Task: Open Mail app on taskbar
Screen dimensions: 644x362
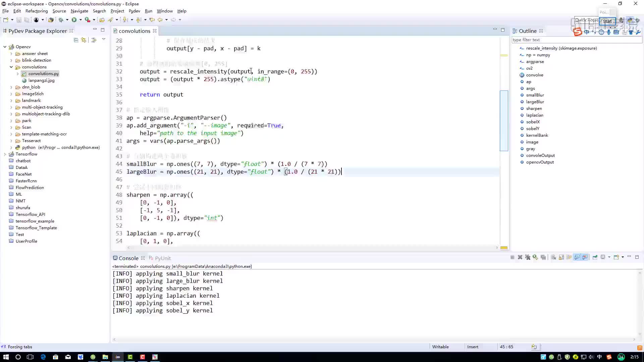Action: 68,357
